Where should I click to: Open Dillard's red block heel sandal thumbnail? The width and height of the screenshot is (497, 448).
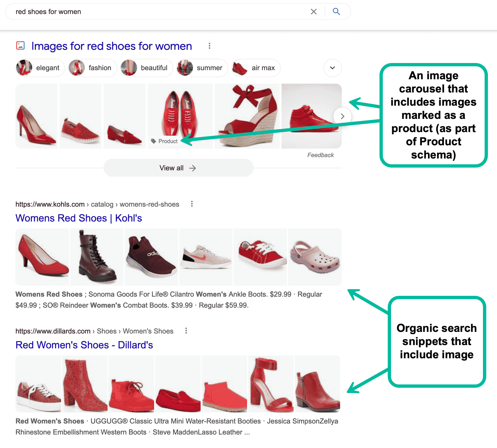[271, 384]
